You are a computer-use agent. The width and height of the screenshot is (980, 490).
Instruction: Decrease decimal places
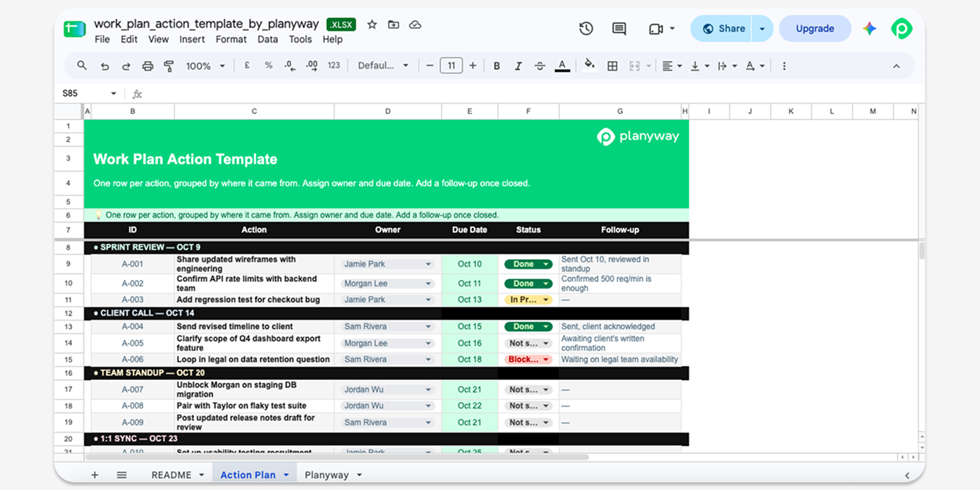290,65
